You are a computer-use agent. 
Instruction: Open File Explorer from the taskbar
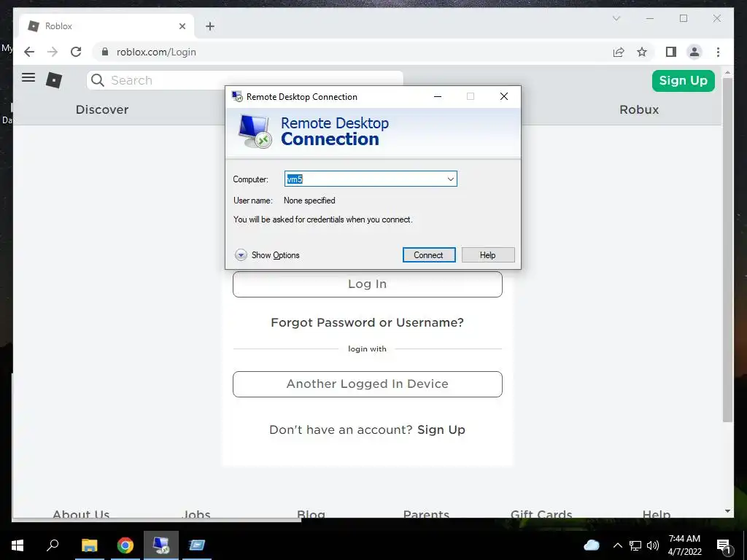(89, 545)
